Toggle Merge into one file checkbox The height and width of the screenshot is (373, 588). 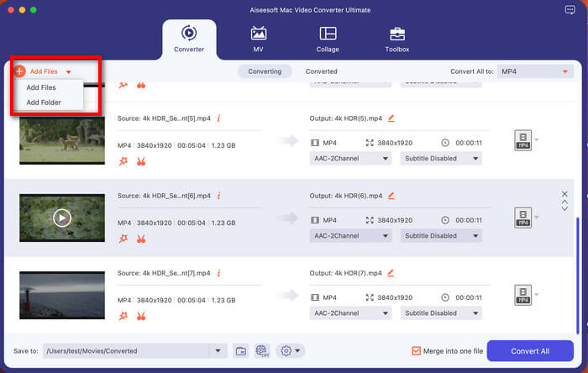click(417, 351)
